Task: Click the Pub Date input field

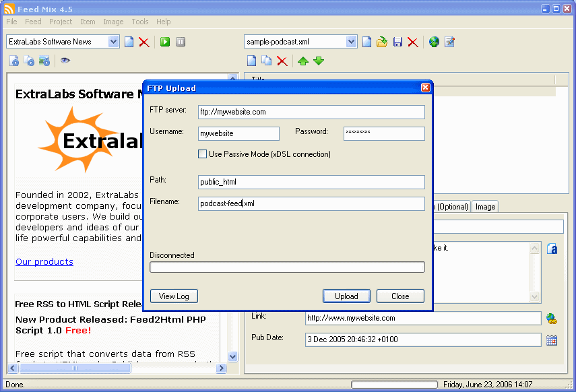Action: 423,339
